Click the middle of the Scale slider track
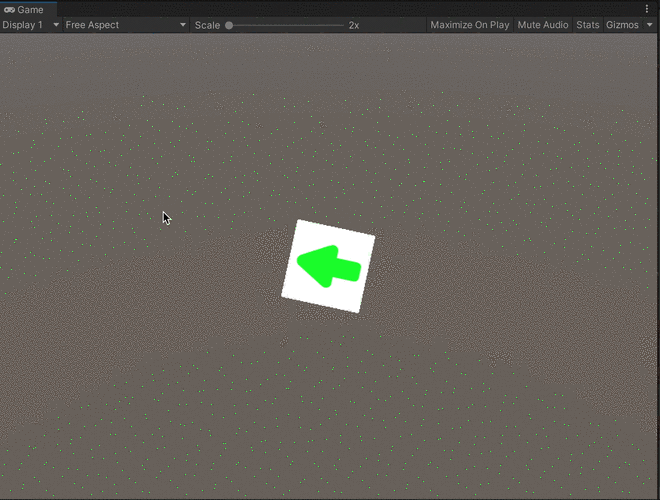Viewport: 660px width, 500px height. 285,25
